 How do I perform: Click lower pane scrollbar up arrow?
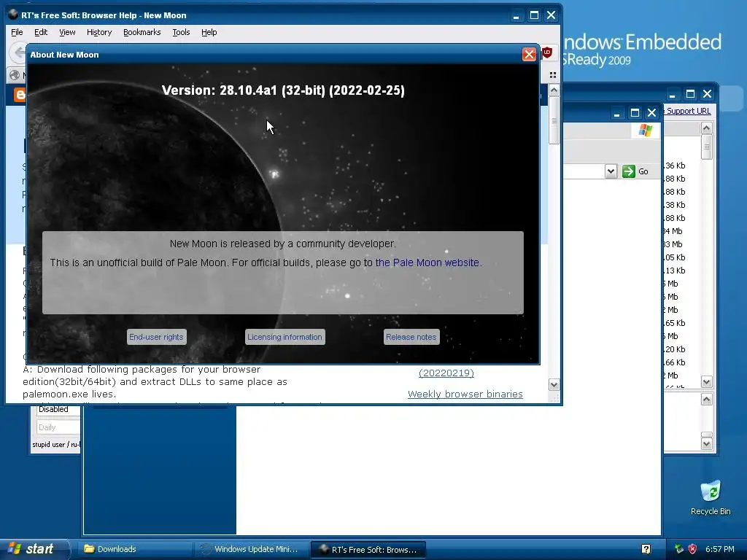pyautogui.click(x=706, y=399)
